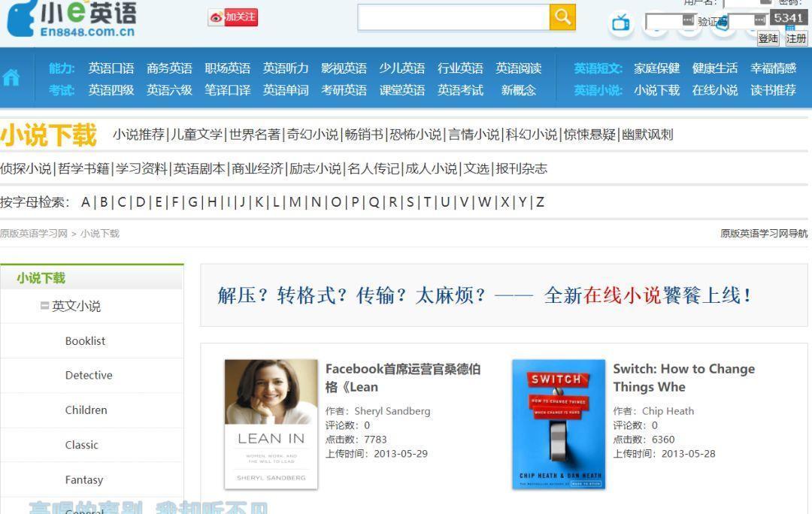Viewport: 812px width, 514px height.
Task: Open 英语阅读 nav item
Action: coord(518,68)
